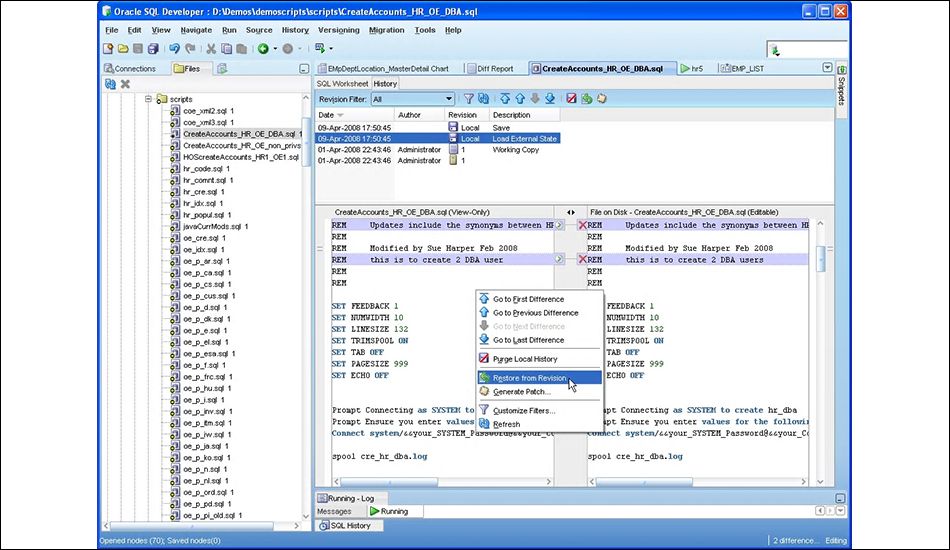Click the Description column header
950x550 pixels.
[524, 114]
